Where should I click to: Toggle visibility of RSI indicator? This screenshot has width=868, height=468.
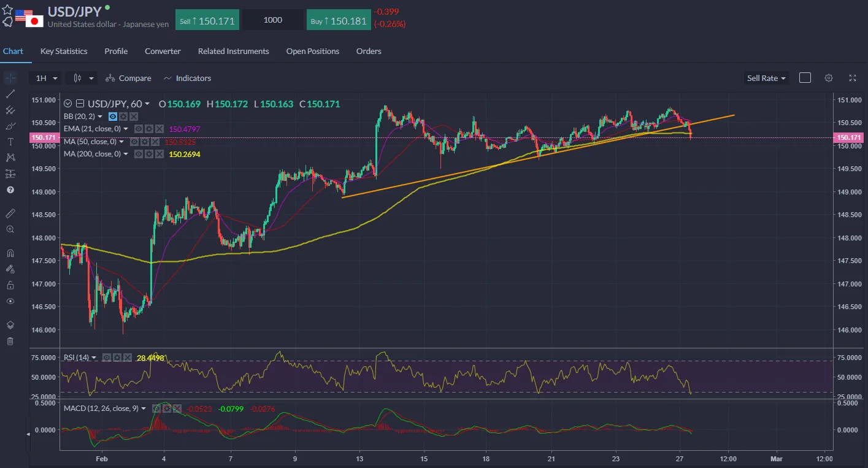[107, 358]
